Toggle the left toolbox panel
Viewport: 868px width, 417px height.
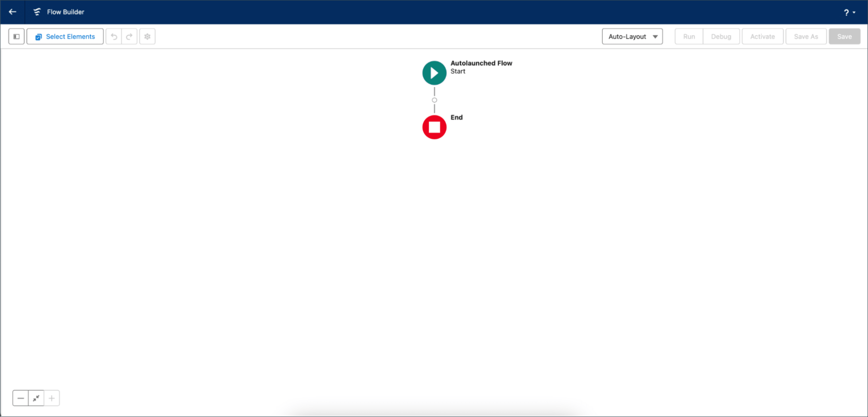point(16,36)
